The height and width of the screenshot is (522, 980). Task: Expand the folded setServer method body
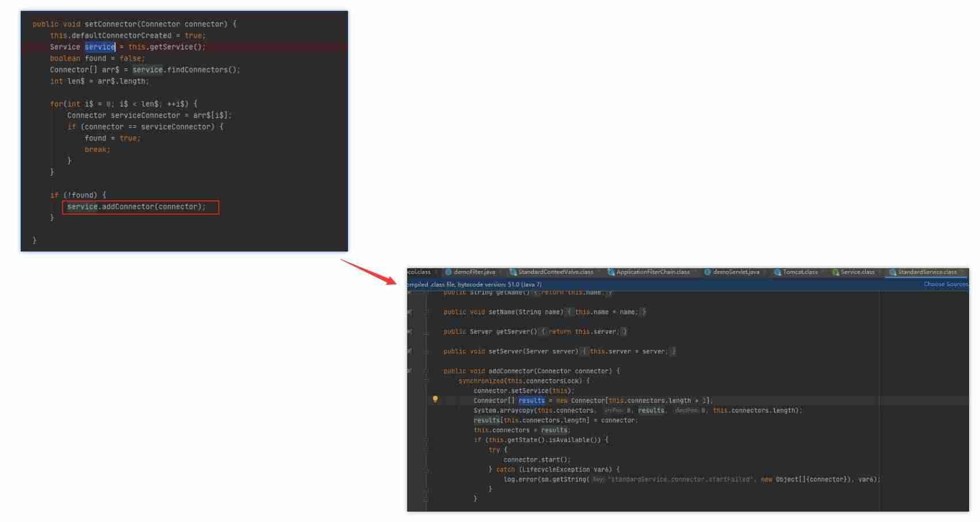426,351
